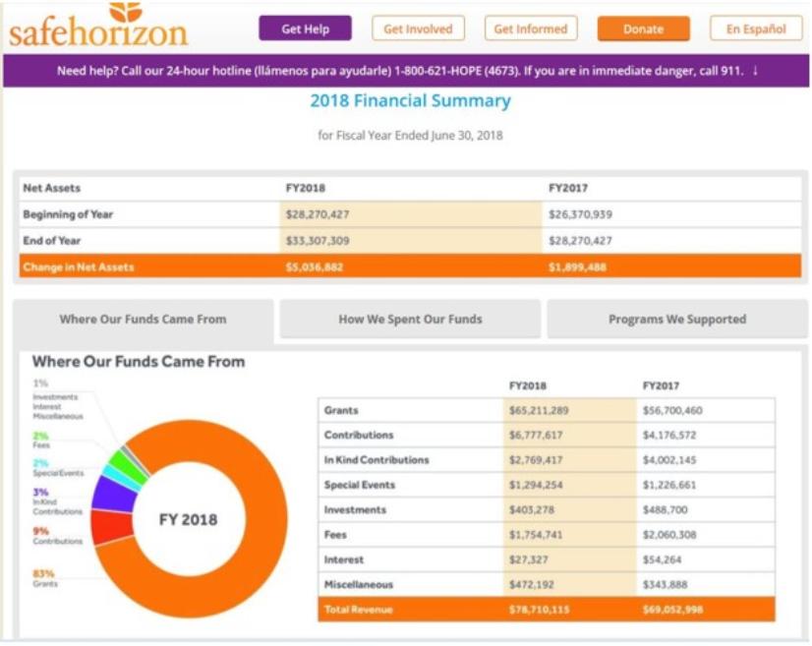Click the Total Revenue row label

pyautogui.click(x=359, y=610)
